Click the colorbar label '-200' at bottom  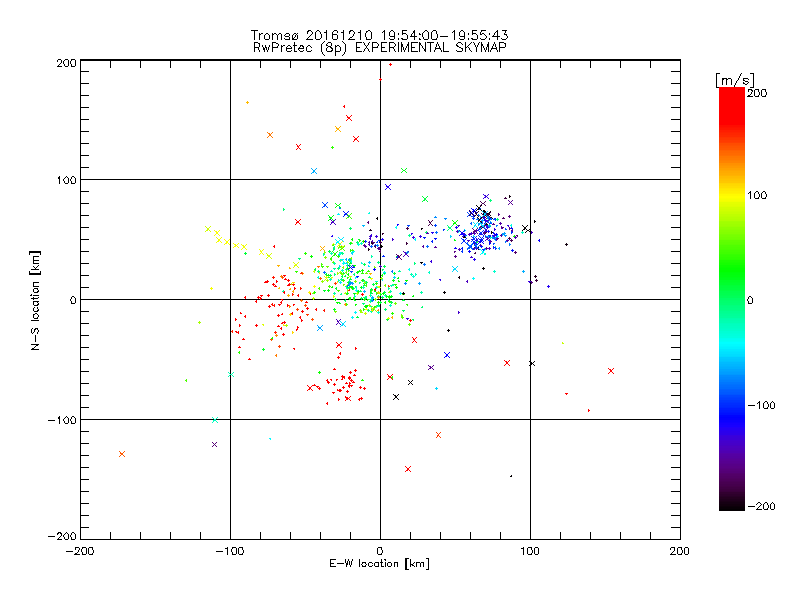coord(761,506)
